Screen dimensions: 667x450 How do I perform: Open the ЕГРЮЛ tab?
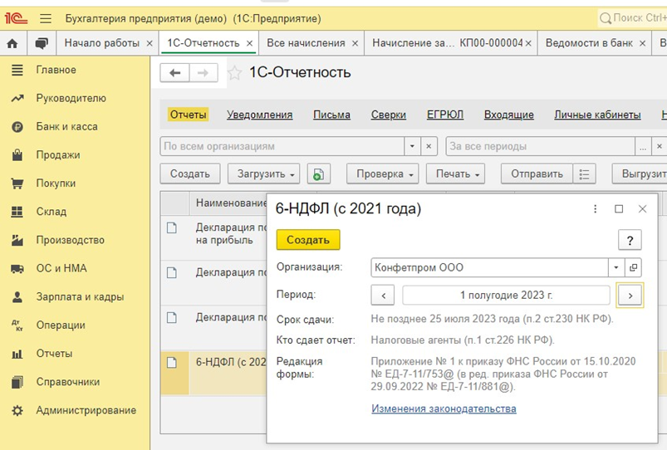point(445,115)
